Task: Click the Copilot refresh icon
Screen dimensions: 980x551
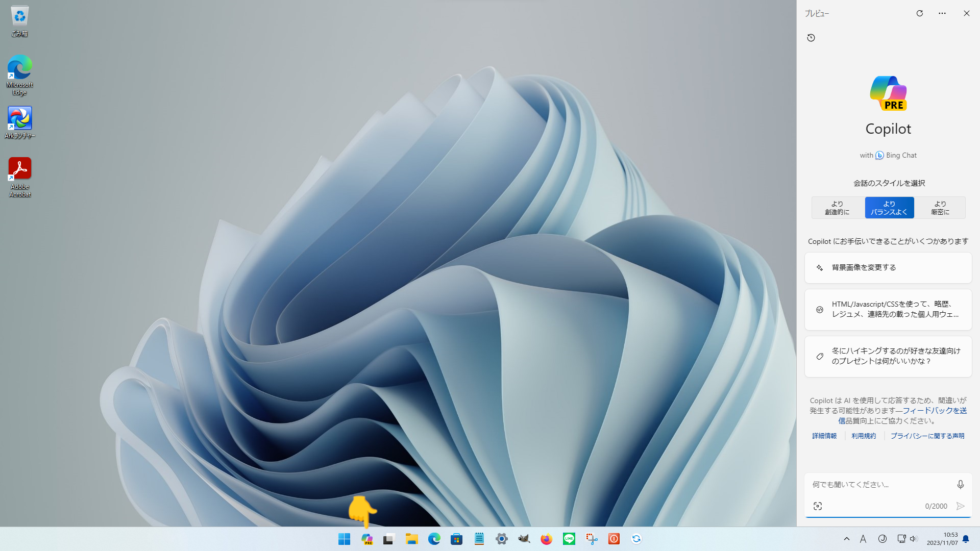Action: [919, 13]
